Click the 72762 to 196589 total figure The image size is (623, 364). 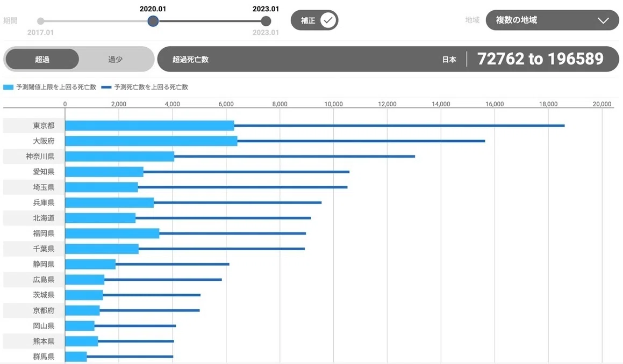[x=540, y=59]
